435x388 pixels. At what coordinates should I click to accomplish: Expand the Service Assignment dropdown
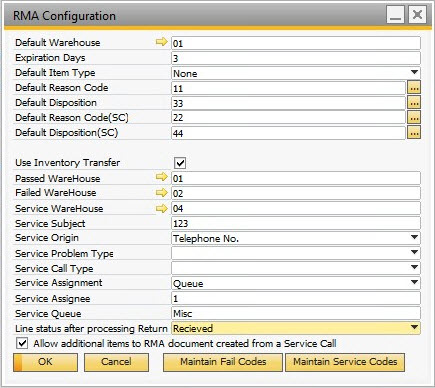[414, 282]
